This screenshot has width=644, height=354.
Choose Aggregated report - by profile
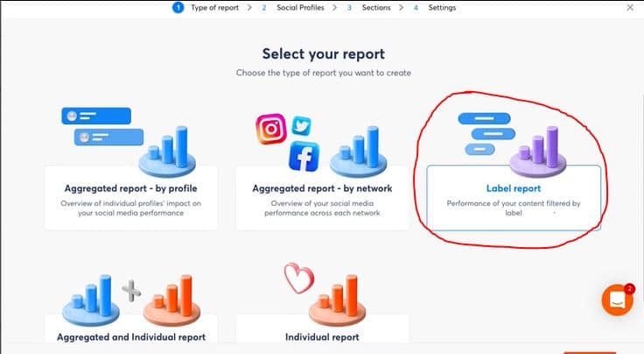click(x=131, y=198)
